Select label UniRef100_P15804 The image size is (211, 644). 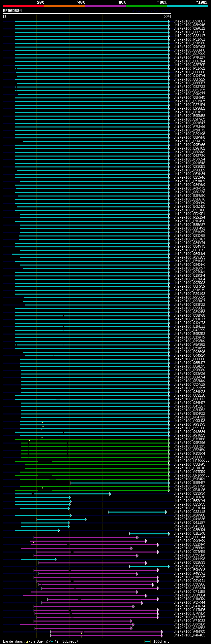[189, 454]
